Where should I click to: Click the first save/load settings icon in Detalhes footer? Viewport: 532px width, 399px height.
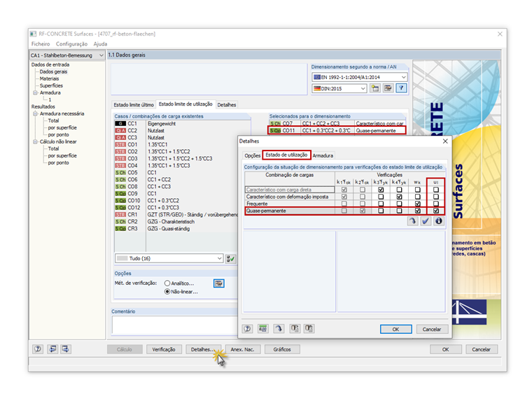[295, 328]
